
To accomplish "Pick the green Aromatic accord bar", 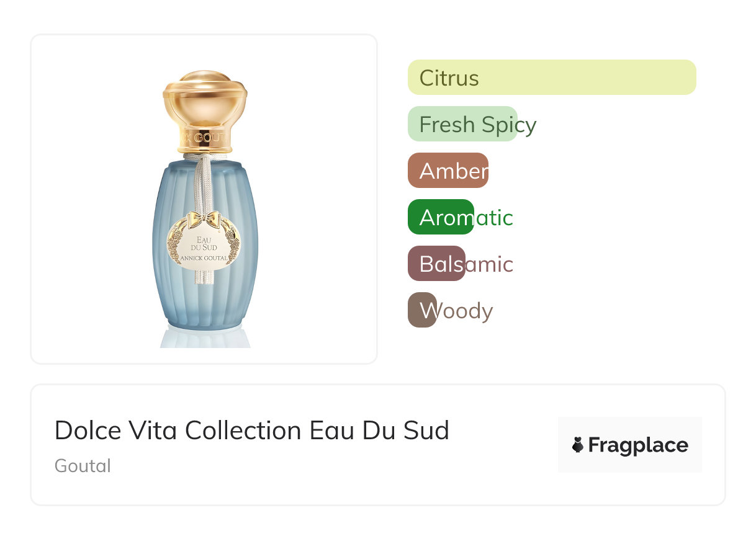I will click(x=440, y=217).
